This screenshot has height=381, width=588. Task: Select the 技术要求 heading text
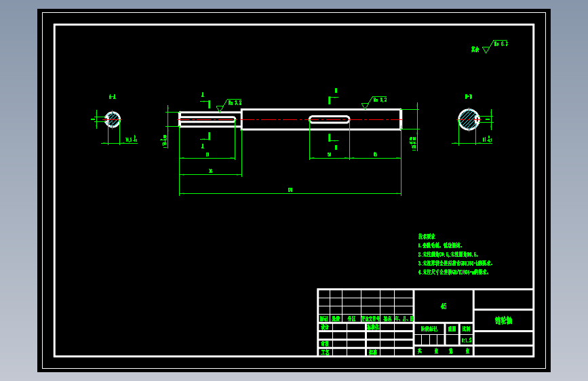[427, 236]
